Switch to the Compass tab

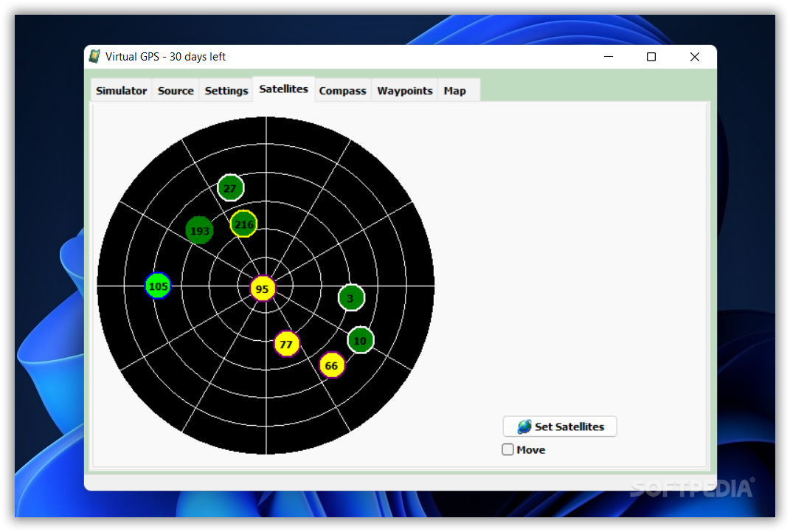[x=342, y=91]
